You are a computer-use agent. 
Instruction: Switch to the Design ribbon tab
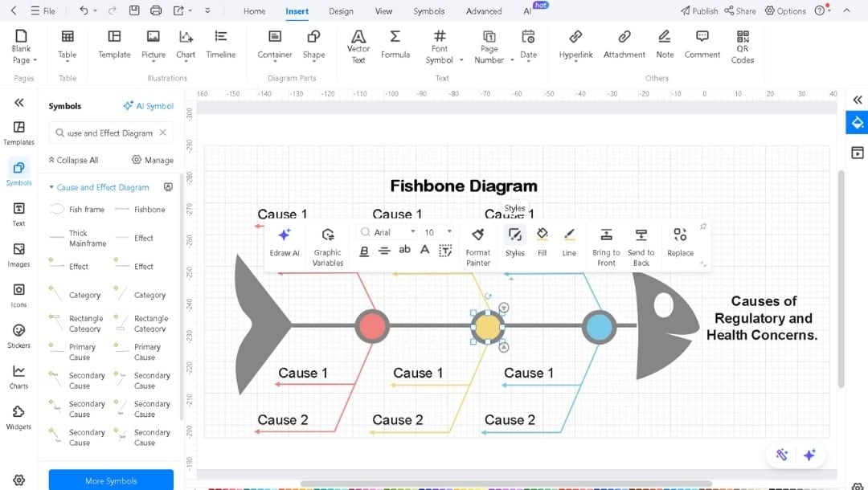[x=341, y=11]
